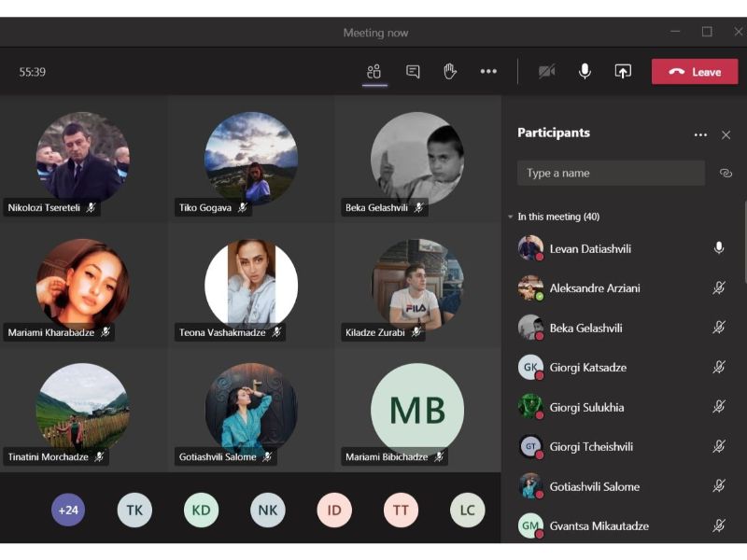Copy meeting join link icon

click(x=726, y=173)
